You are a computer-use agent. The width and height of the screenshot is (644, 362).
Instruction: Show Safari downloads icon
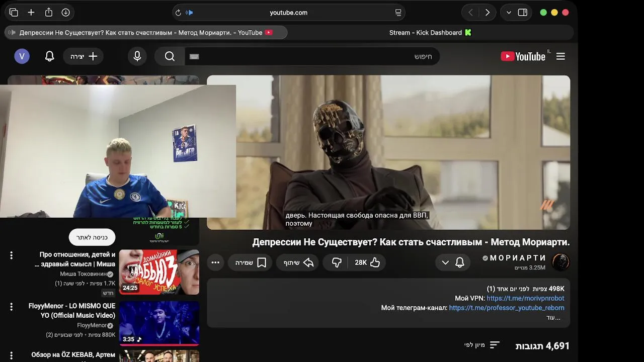point(66,13)
